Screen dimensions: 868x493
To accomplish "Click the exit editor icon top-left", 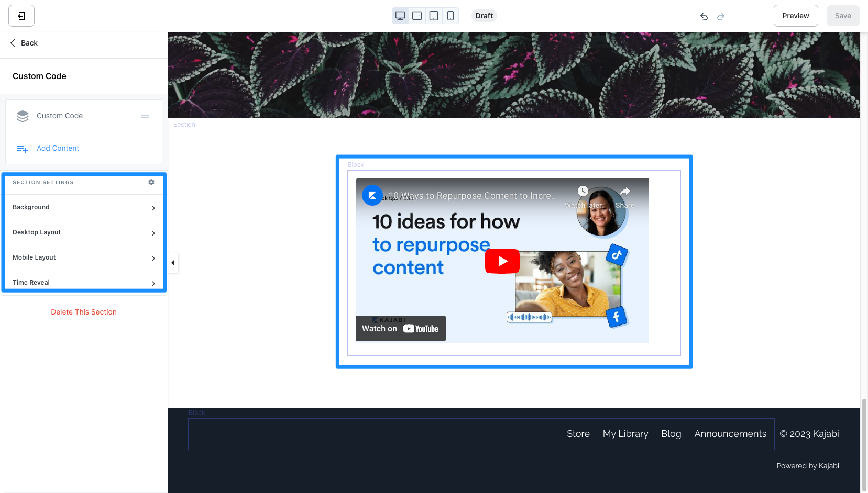I will coord(21,16).
